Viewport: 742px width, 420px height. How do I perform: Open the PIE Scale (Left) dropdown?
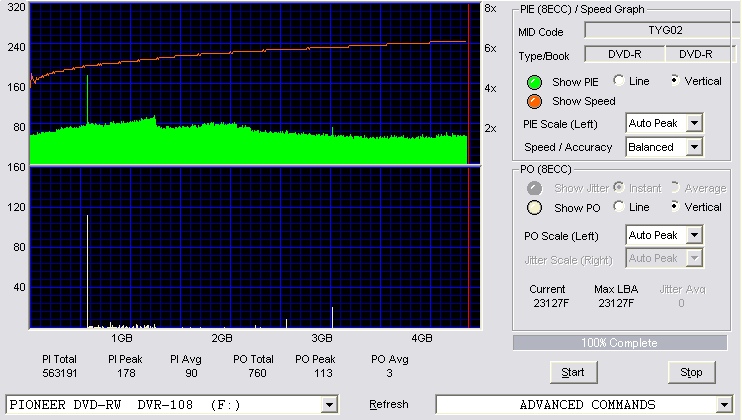tap(694, 123)
